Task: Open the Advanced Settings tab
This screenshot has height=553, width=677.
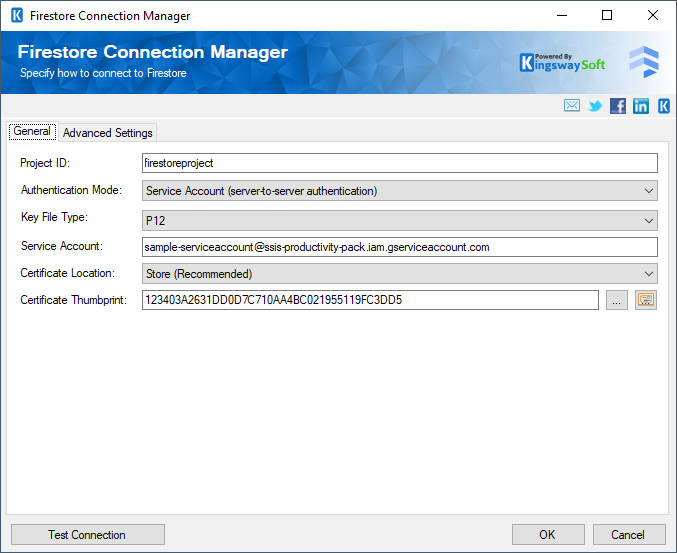Action: [108, 133]
